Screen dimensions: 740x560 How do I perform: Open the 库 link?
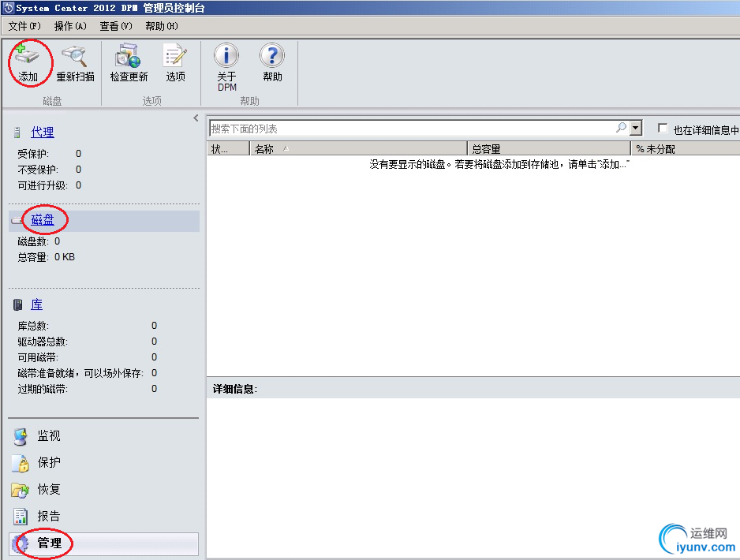[37, 304]
